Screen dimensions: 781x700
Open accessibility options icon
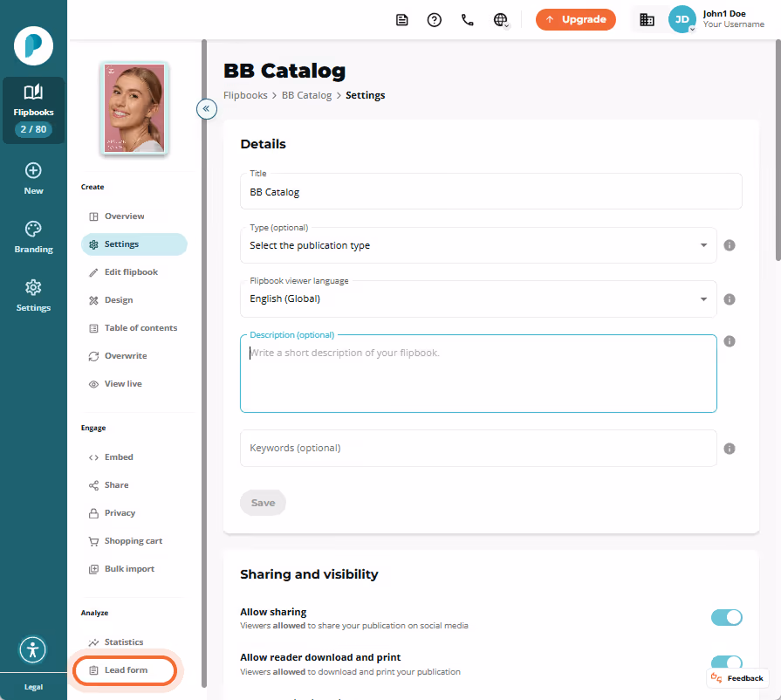pos(33,649)
